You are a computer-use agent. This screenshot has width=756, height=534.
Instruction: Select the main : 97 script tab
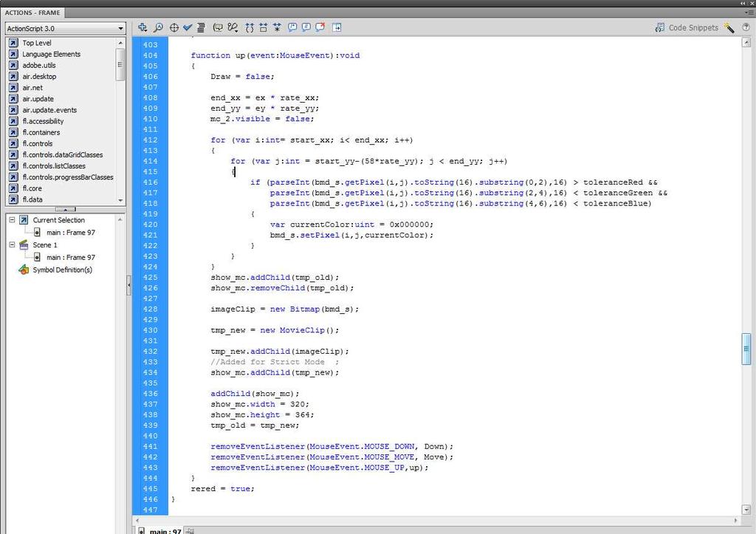coord(160,530)
